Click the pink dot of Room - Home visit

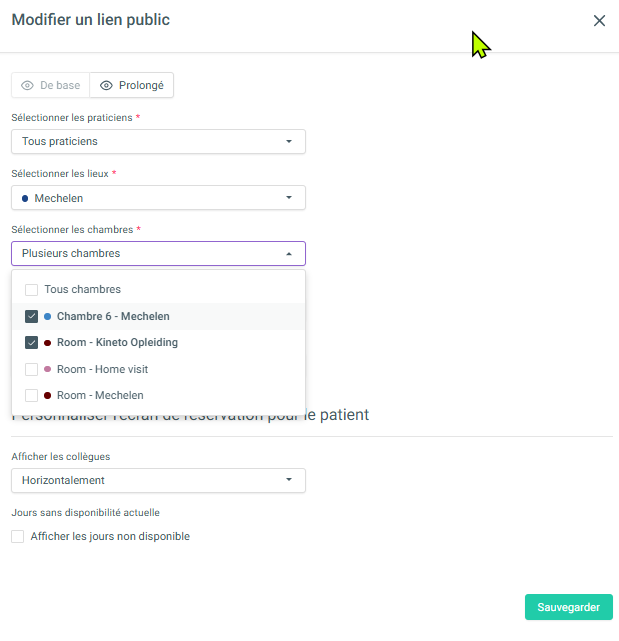pos(47,369)
